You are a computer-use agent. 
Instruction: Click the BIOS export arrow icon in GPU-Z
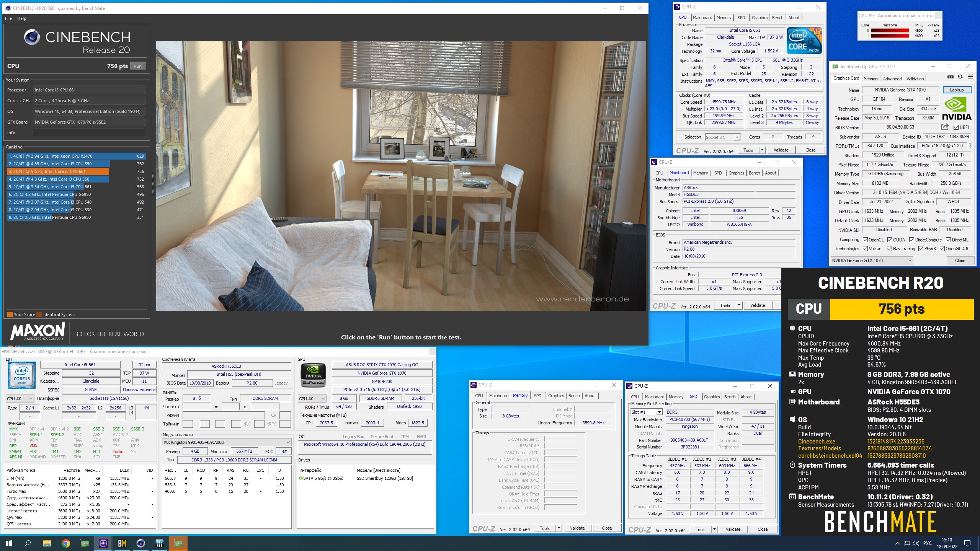coord(945,127)
